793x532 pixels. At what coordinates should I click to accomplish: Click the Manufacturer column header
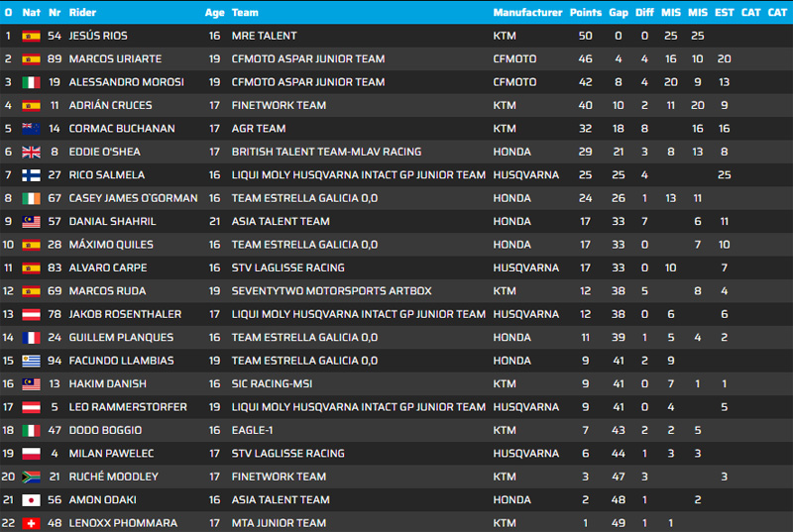click(x=527, y=13)
